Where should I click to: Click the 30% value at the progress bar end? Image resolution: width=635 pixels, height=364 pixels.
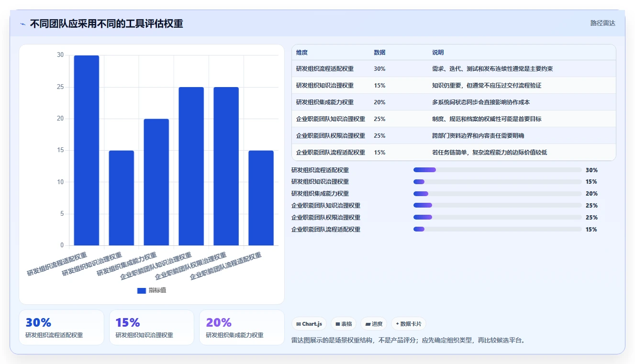pos(591,170)
